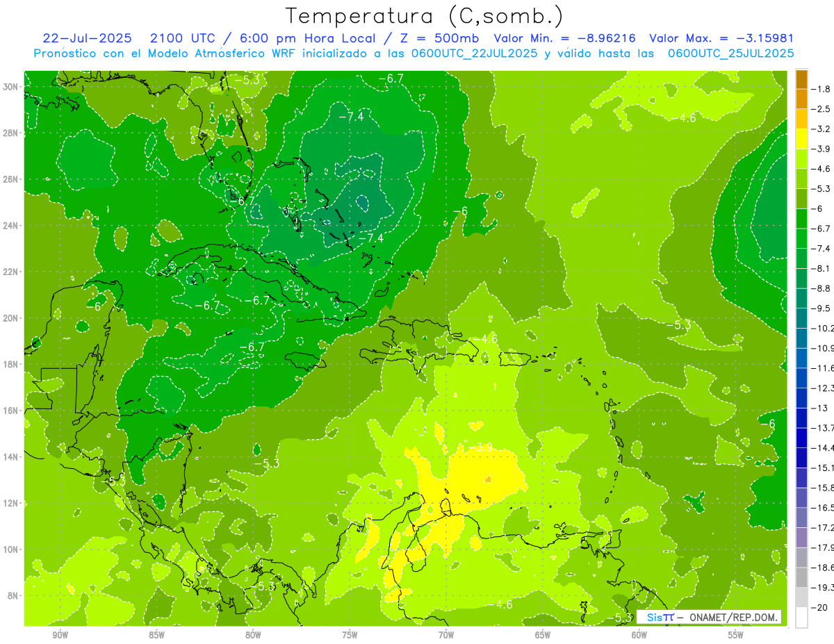Click the 8N latitude axis label
This screenshot has height=644, width=834.
[x=14, y=595]
